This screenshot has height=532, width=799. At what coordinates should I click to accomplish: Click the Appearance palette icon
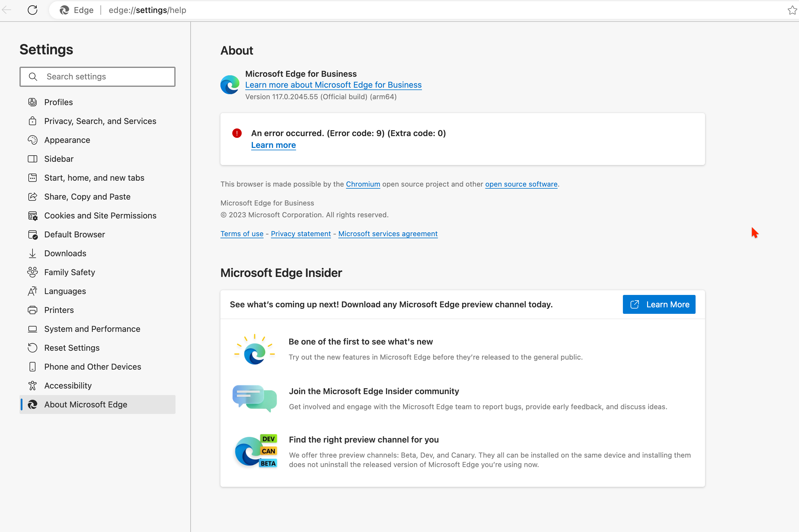pyautogui.click(x=32, y=140)
